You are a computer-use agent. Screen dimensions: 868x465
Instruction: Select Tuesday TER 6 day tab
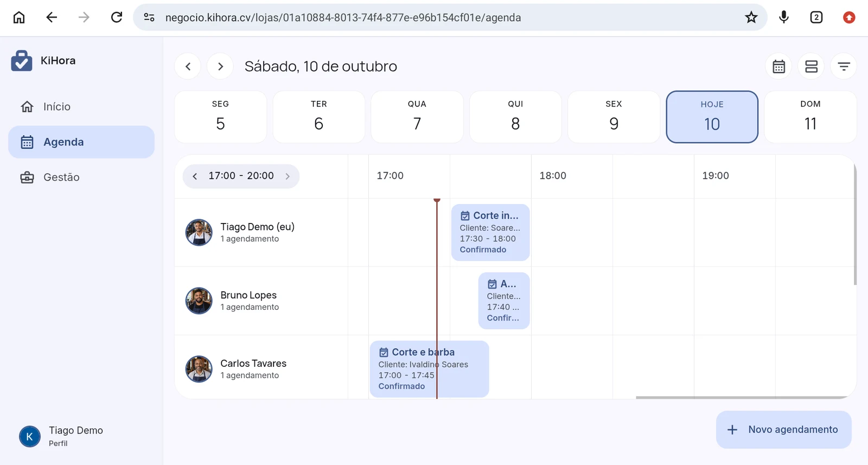pos(319,117)
